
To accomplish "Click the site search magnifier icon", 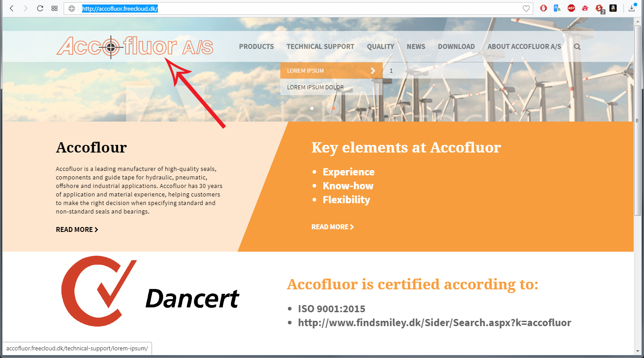I will [577, 47].
